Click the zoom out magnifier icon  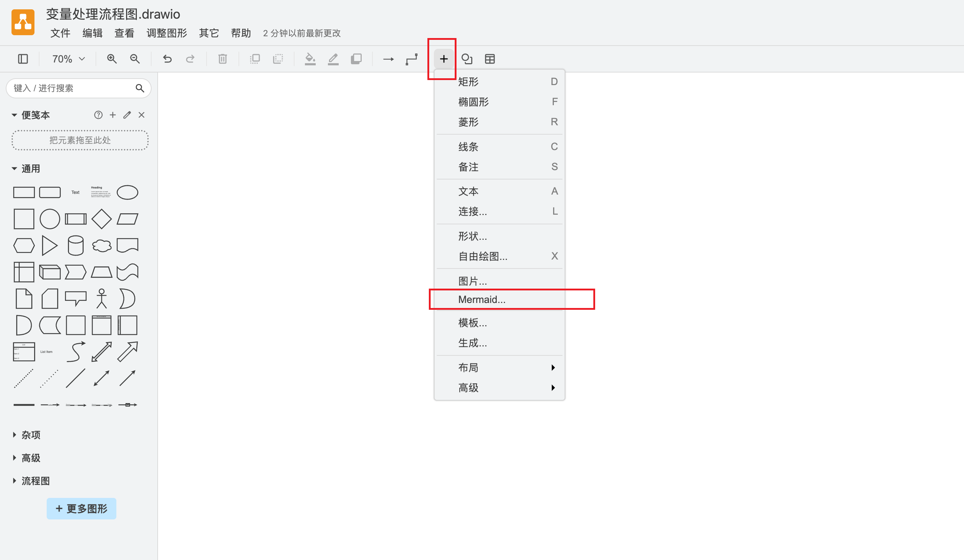pos(135,59)
